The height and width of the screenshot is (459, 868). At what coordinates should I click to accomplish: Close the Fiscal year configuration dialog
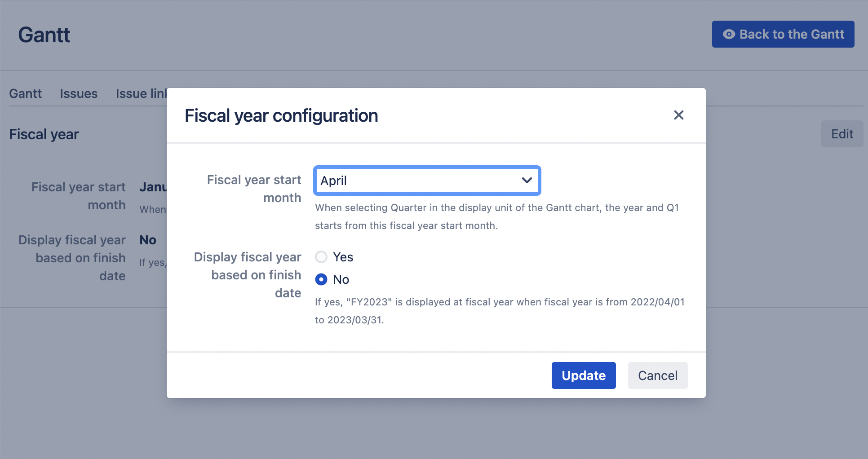pos(678,115)
